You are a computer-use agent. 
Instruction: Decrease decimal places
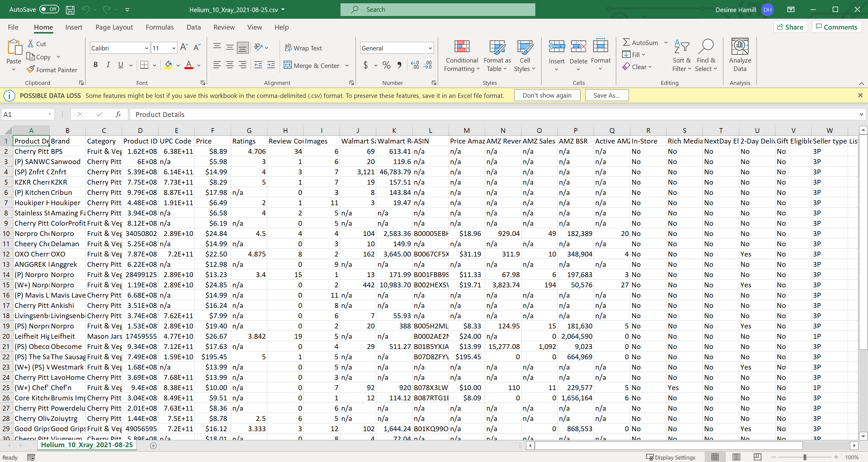(428, 65)
